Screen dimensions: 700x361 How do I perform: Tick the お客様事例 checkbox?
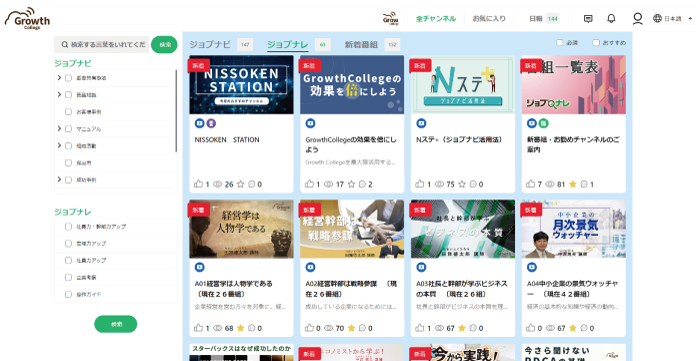click(x=68, y=112)
